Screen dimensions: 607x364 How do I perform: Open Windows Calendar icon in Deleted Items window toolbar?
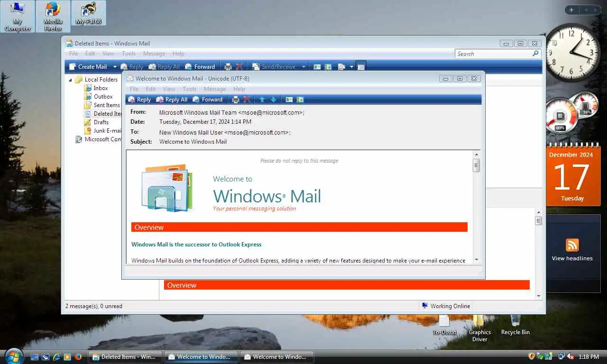click(328, 67)
